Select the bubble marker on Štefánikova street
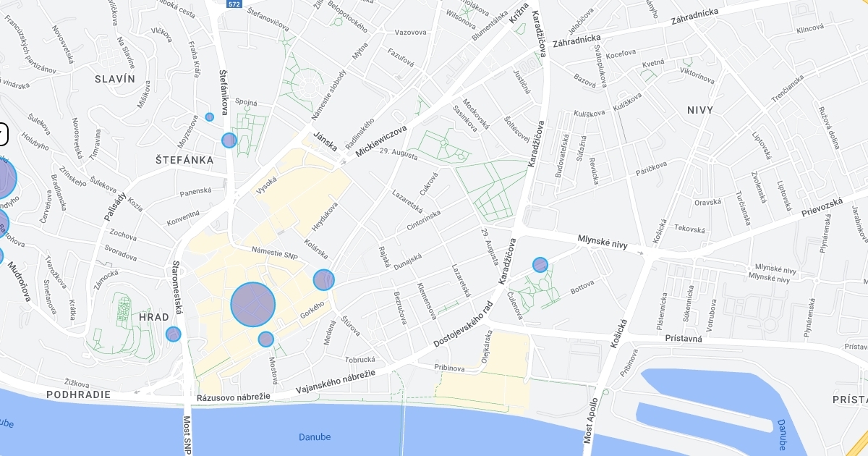This screenshot has width=868, height=456. [229, 140]
